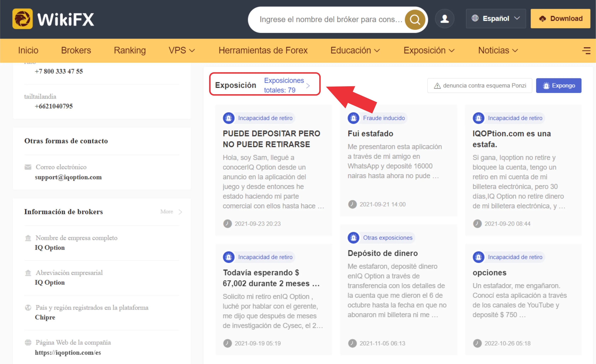Screen dimensions: 596x364
Task: Click the 'Chipre' country value
Action: (x=45, y=317)
